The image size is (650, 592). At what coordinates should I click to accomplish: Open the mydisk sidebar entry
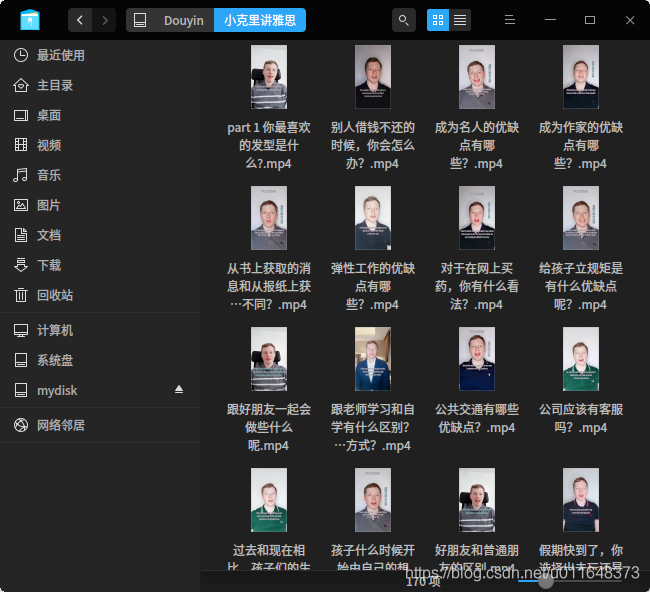click(x=100, y=390)
